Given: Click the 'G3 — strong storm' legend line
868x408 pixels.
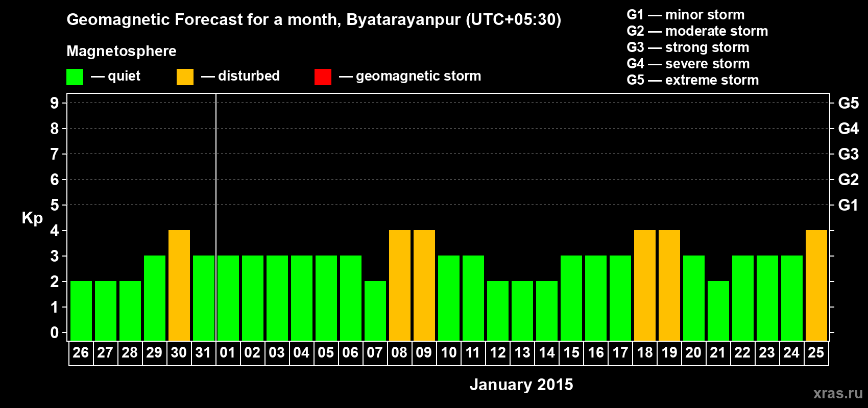Looking at the screenshot, I should pos(688,47).
